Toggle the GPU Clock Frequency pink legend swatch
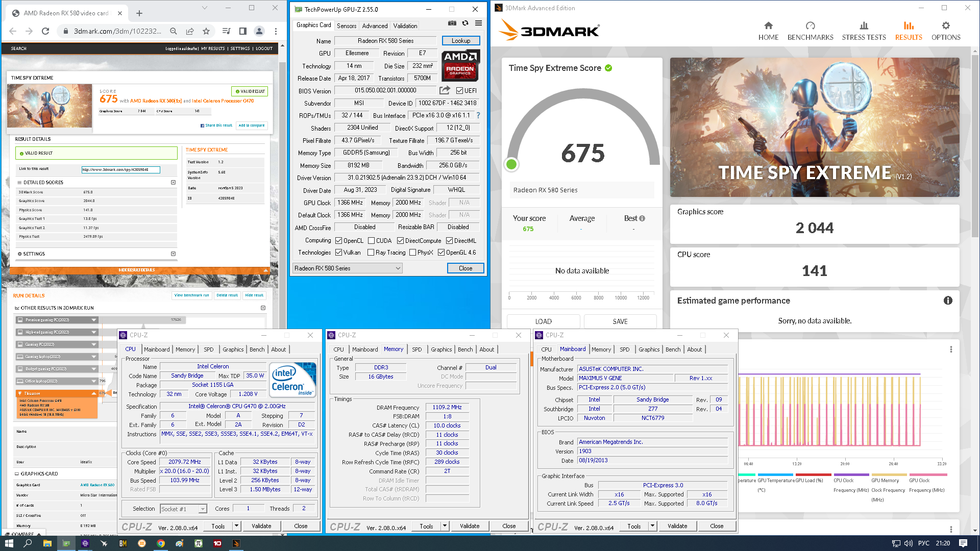The image size is (980, 551). [928, 475]
